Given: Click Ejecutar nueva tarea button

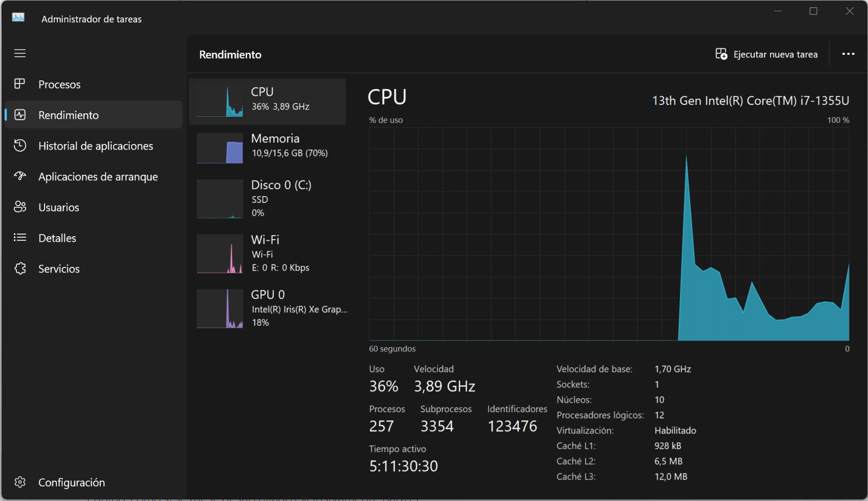Looking at the screenshot, I should point(767,54).
